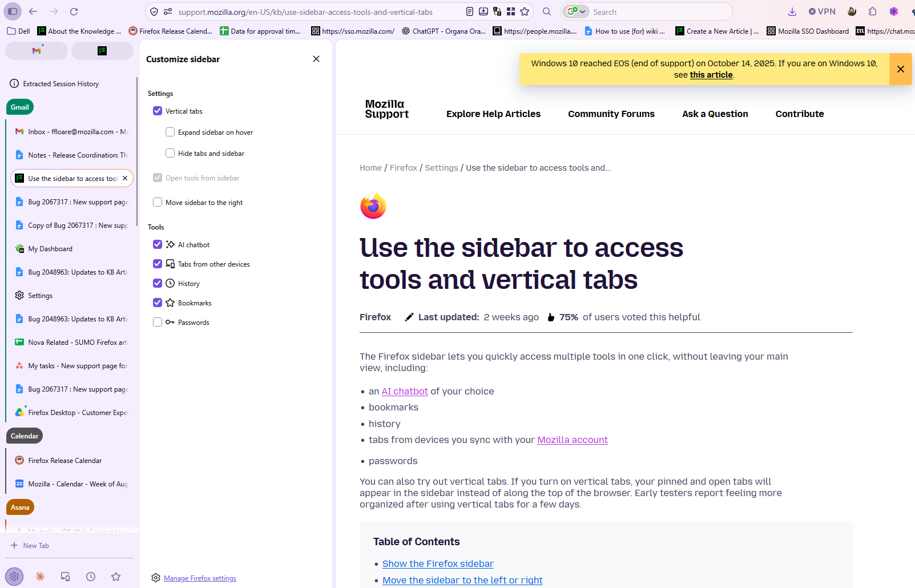Click the save page icon in address bar
Image resolution: width=915 pixels, height=588 pixels.
pos(483,11)
